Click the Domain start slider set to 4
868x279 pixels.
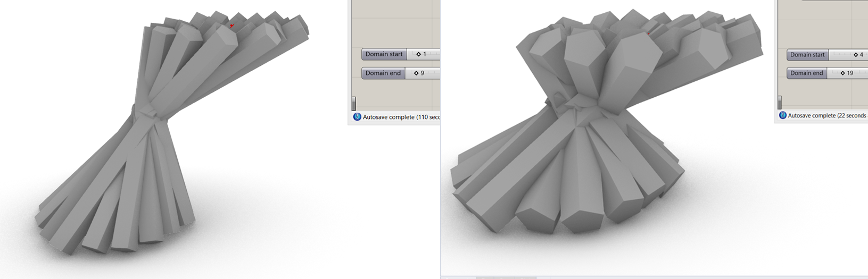pos(827,55)
